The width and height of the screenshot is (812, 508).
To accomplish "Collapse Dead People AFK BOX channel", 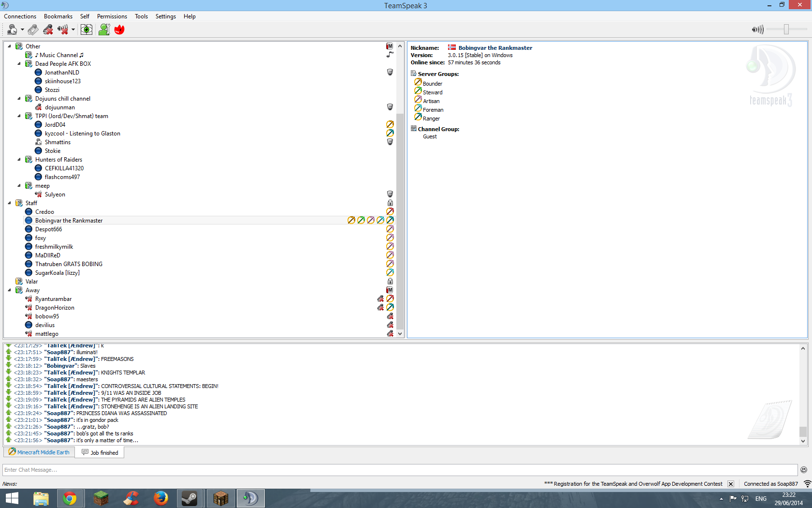I will coord(19,64).
